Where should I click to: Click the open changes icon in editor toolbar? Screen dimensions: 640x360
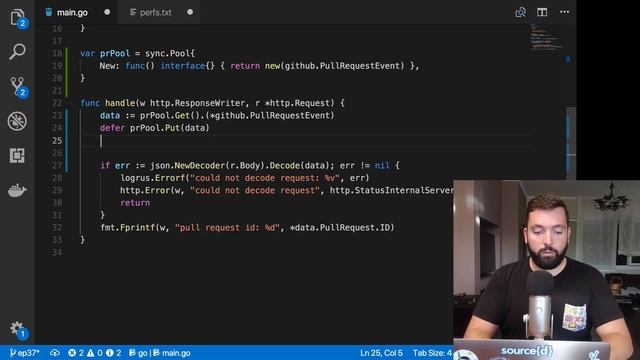(x=520, y=12)
